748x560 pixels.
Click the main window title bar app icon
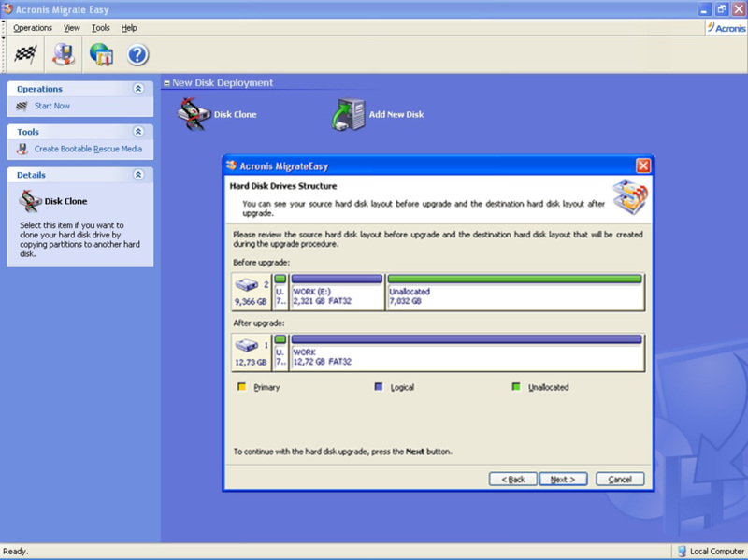click(x=7, y=8)
